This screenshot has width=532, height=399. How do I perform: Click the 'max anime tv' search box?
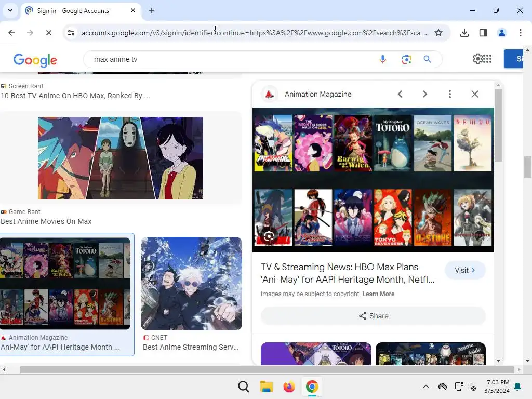231,59
